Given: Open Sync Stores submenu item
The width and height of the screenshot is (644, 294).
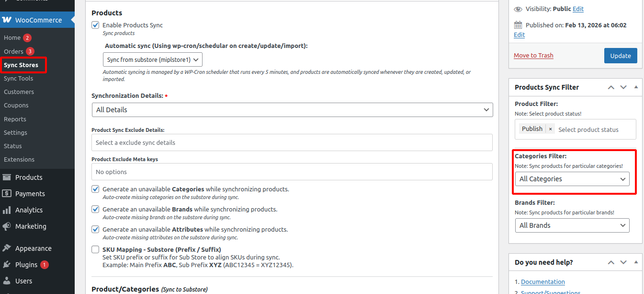Looking at the screenshot, I should 21,65.
